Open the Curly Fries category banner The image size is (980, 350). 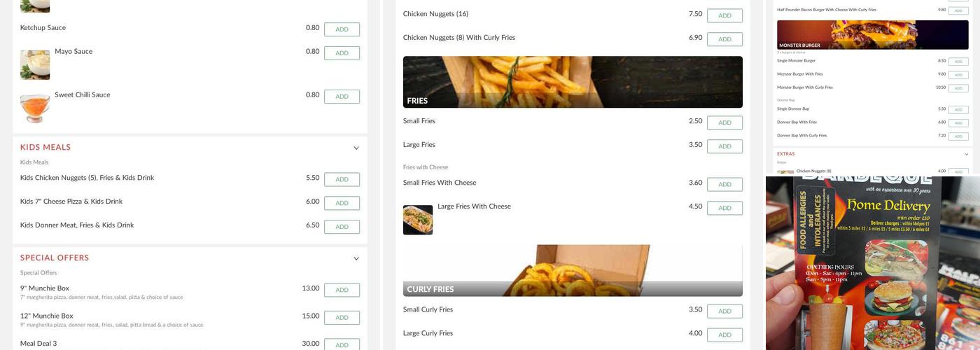coord(573,271)
